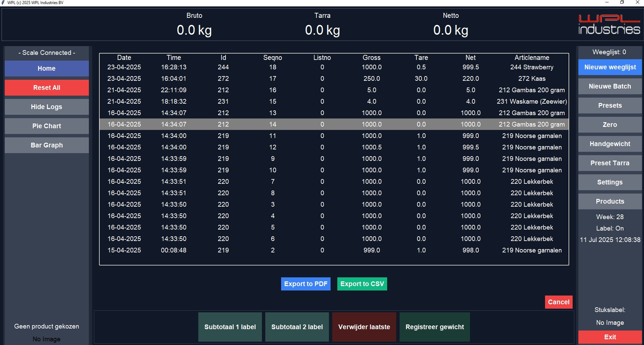Create a Nieuwe weeglijst
Image resolution: width=644 pixels, height=345 pixels.
pyautogui.click(x=610, y=67)
